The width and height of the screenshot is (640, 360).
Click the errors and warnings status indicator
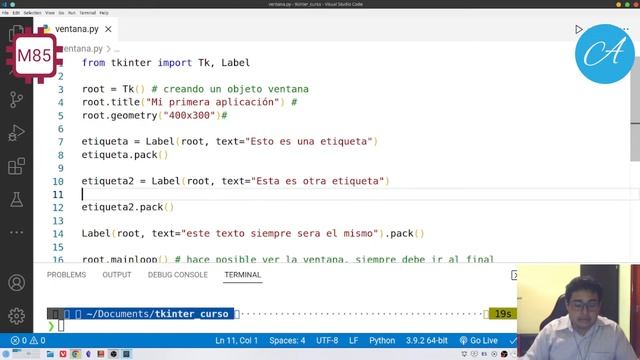pyautogui.click(x=28, y=340)
